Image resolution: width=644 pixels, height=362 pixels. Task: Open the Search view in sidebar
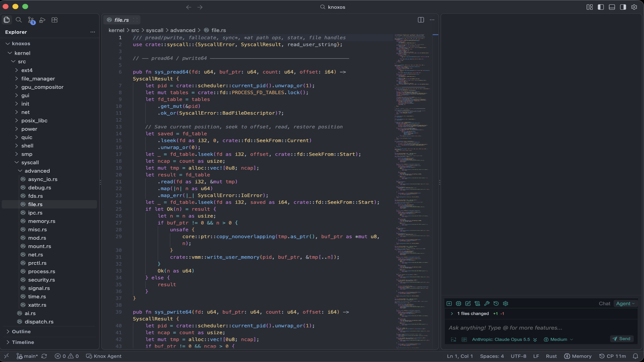coord(19,20)
